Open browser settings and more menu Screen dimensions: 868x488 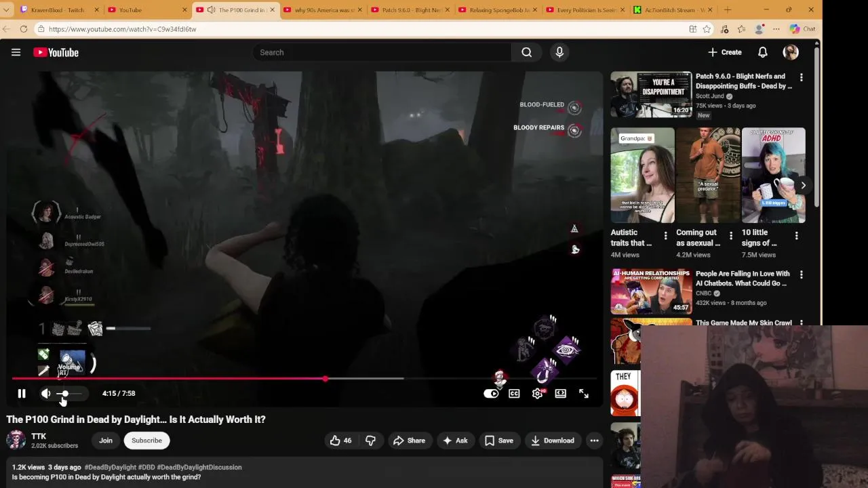coord(776,29)
